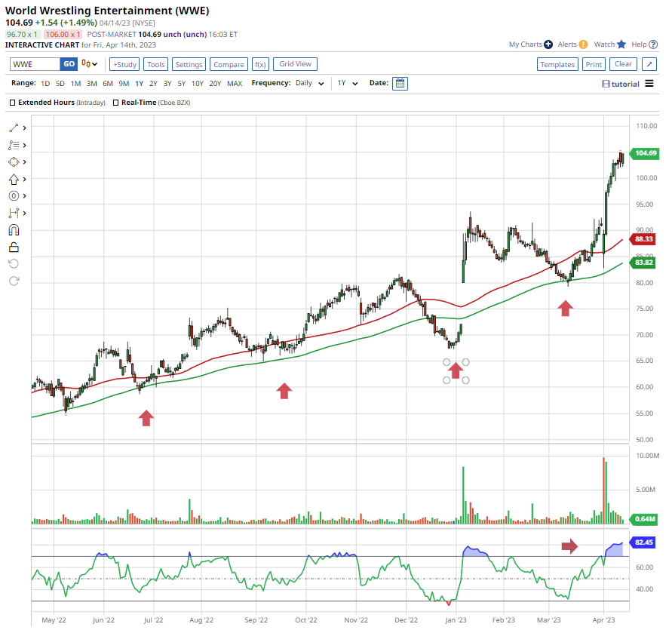Open the date calendar picker icon

point(400,83)
